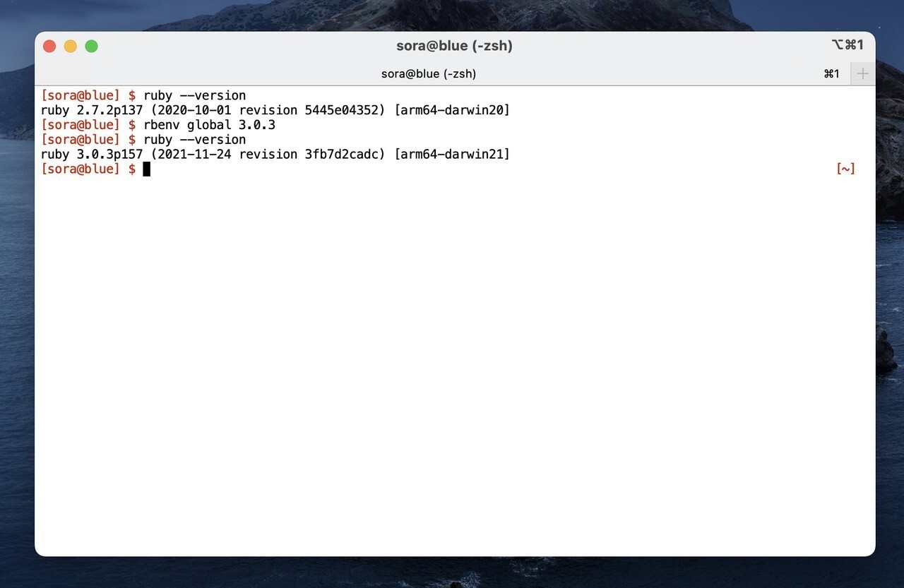The height and width of the screenshot is (588, 904).
Task: Click the 'ruby 3.0.3p157' output line
Action: 275,154
